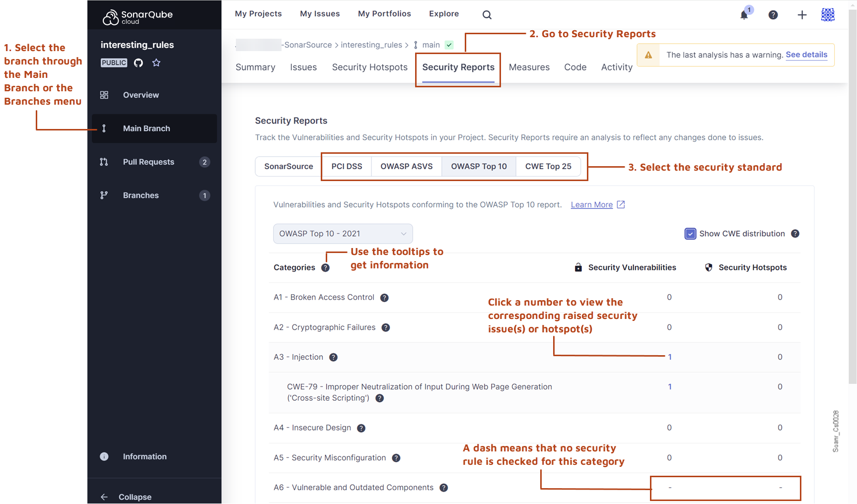Click the Information icon at the sidebar bottom
The width and height of the screenshot is (857, 504).
click(x=104, y=456)
